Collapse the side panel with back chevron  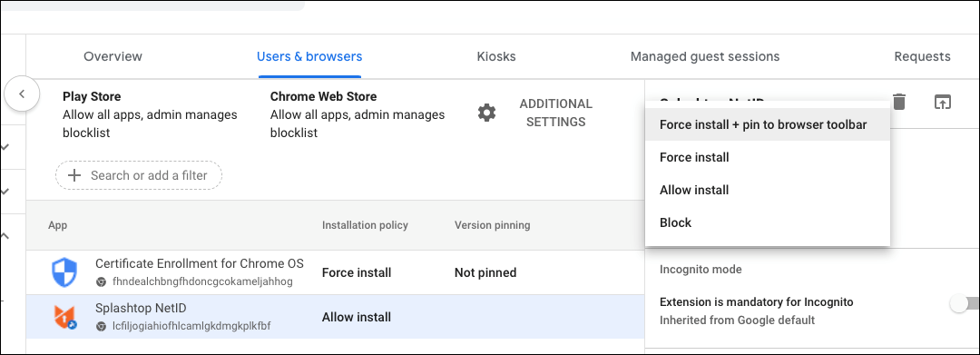pyautogui.click(x=22, y=94)
